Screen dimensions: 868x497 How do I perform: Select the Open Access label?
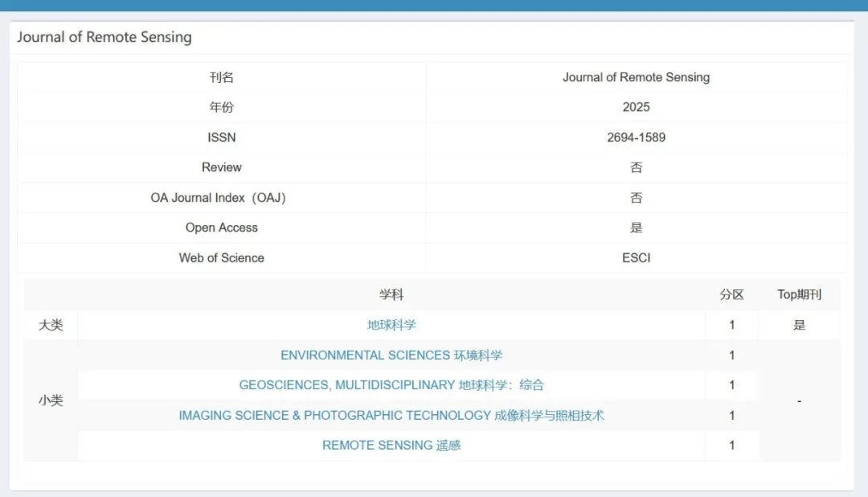click(222, 228)
